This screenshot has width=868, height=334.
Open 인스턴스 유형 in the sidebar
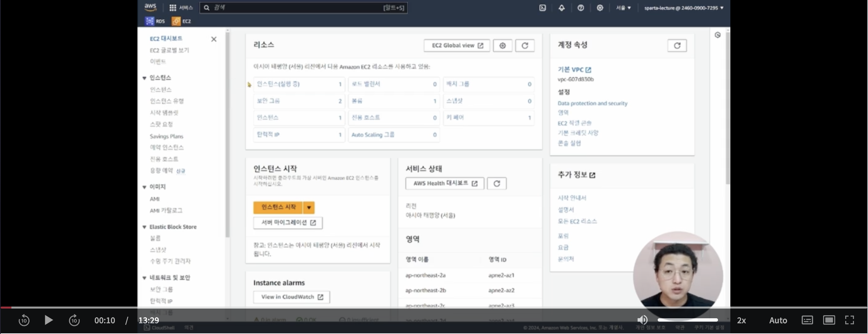[x=167, y=101]
